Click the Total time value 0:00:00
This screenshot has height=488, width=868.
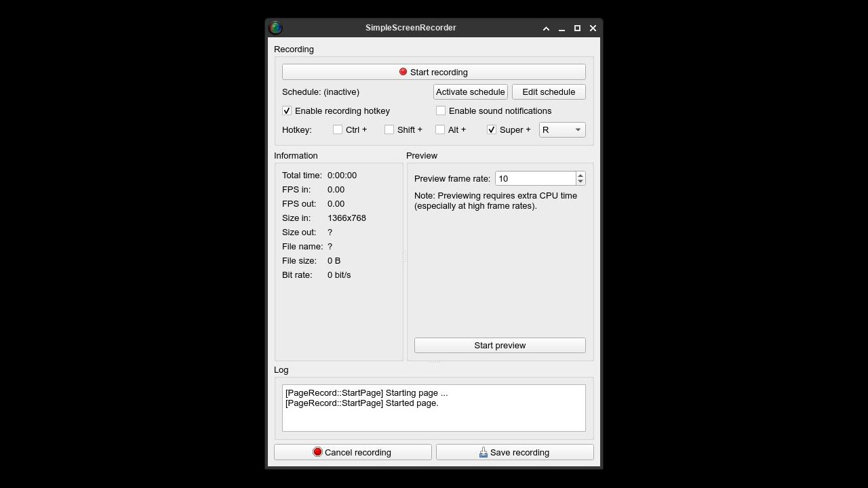click(342, 176)
